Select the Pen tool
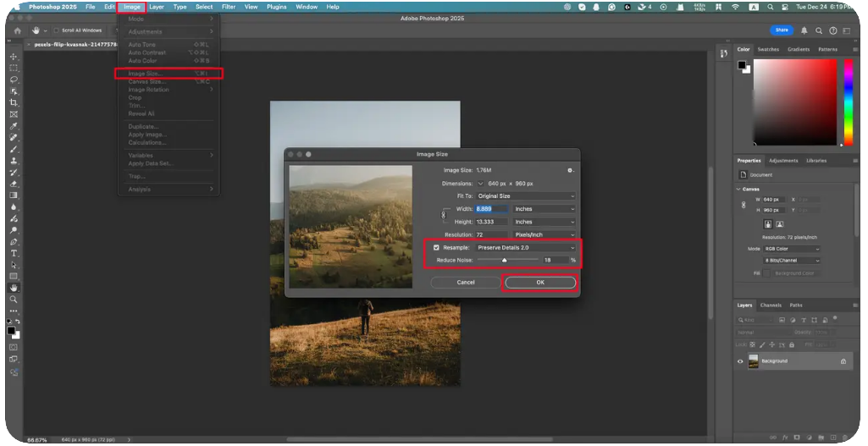The height and width of the screenshot is (446, 868). [14, 242]
